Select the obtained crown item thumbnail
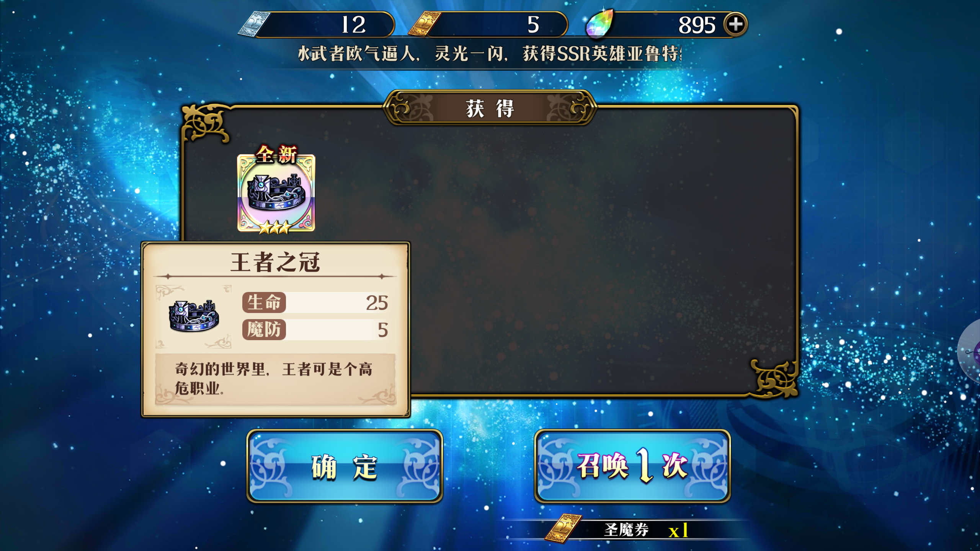 click(x=276, y=193)
